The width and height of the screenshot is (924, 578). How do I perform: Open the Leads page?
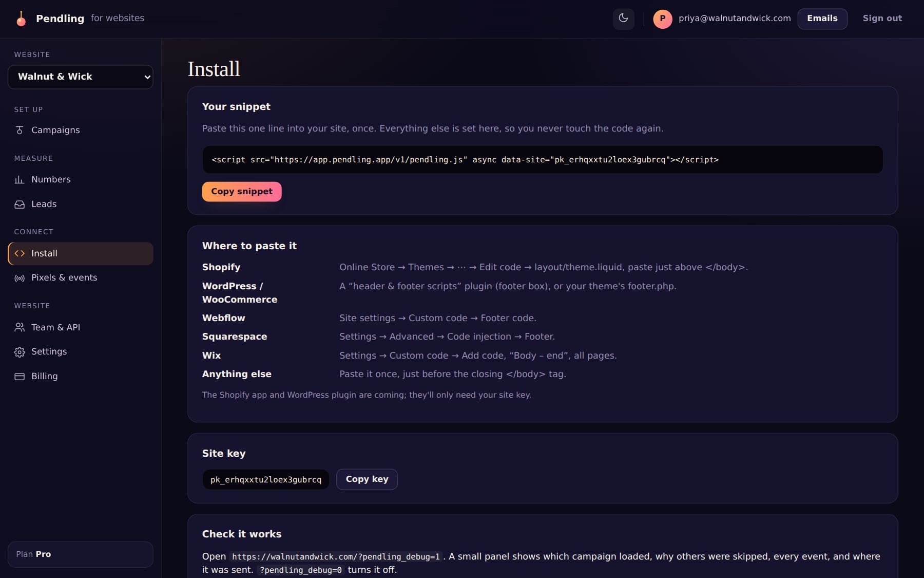click(81, 204)
